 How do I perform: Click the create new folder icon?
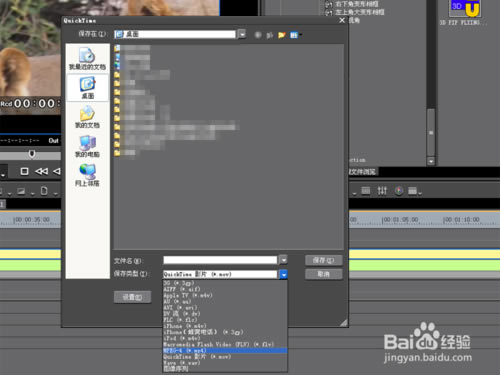282,35
